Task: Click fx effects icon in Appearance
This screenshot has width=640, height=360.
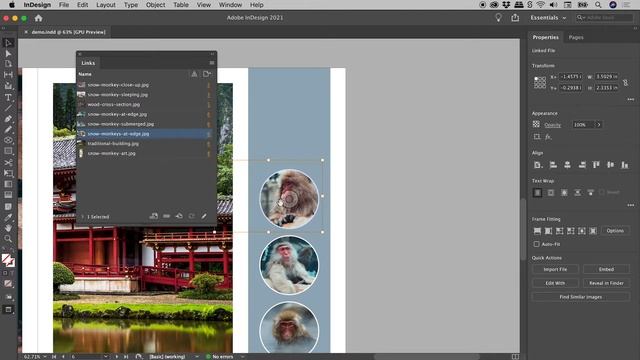Action: coord(548,137)
